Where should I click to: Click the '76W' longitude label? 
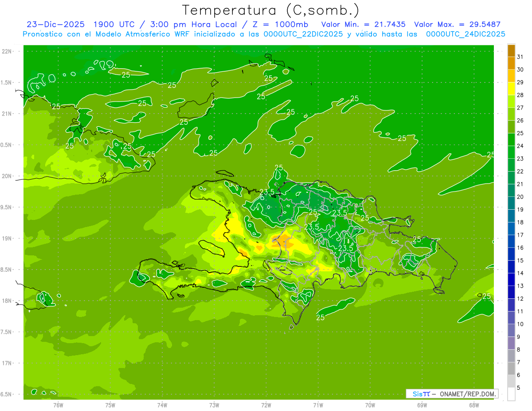click(x=59, y=405)
